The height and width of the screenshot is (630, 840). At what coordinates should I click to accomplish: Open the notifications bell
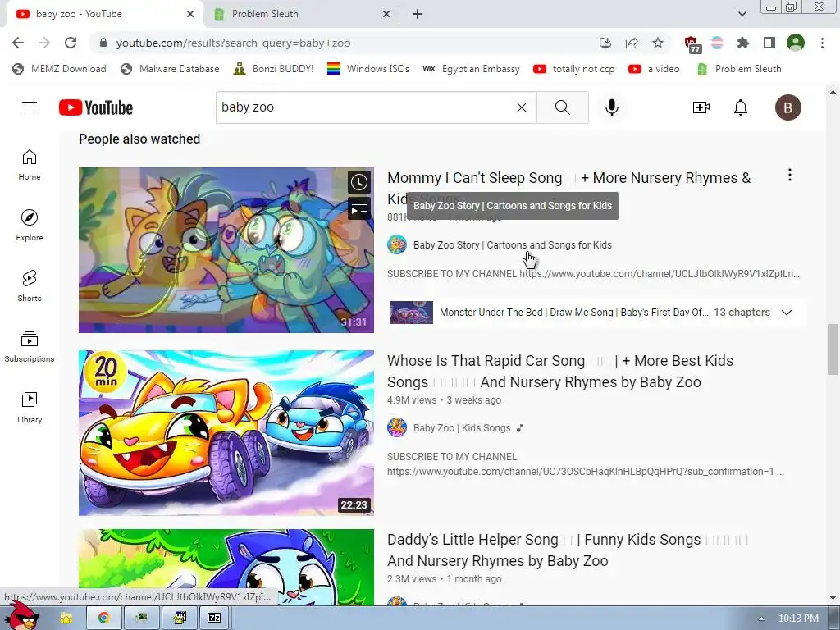coord(741,107)
